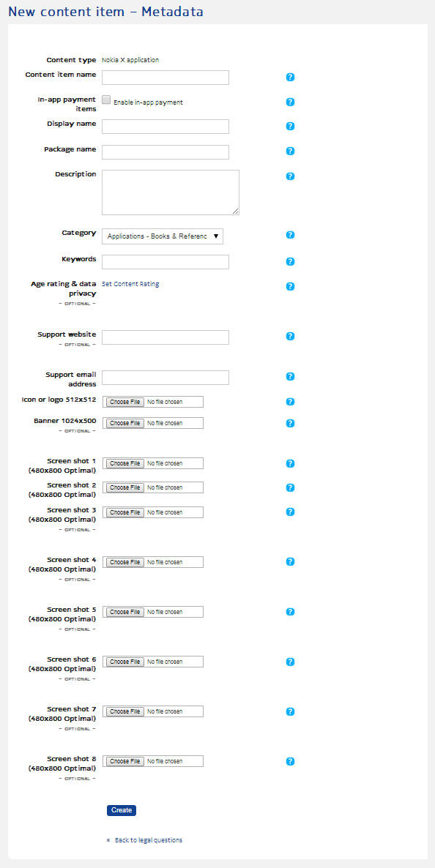This screenshot has height=868, width=435.
Task: Choose File for Screen shot 5
Action: pos(125,612)
